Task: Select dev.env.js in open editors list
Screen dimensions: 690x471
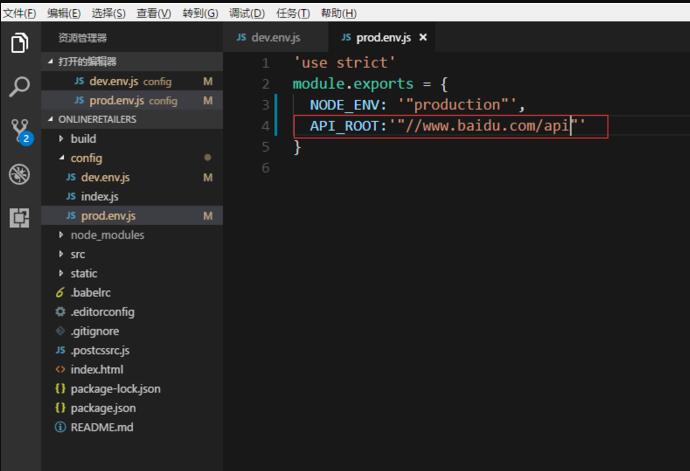Action: tap(132, 81)
